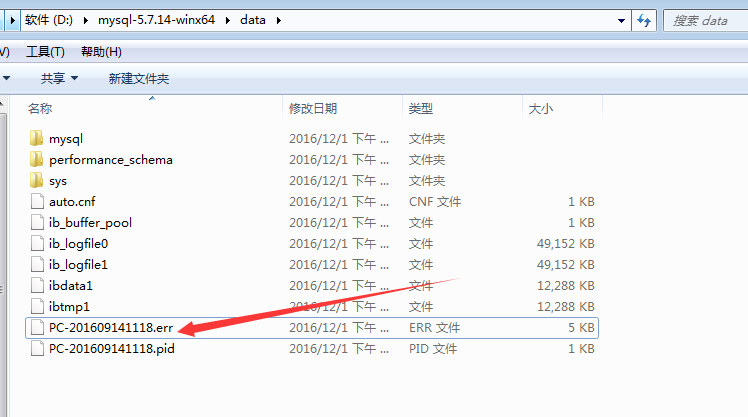Select the sys folder name
Screen dimensions: 748x417
coord(58,181)
